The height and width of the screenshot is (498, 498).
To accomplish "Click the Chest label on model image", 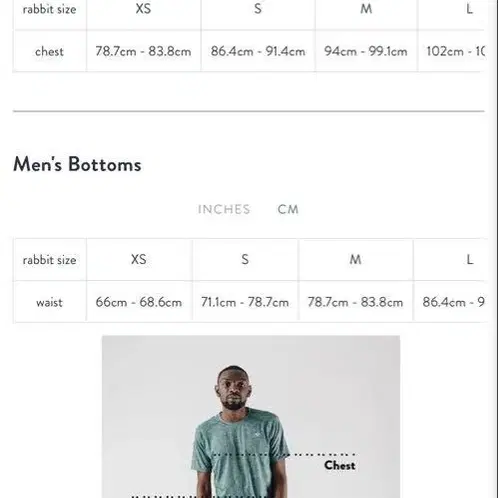I will [339, 465].
